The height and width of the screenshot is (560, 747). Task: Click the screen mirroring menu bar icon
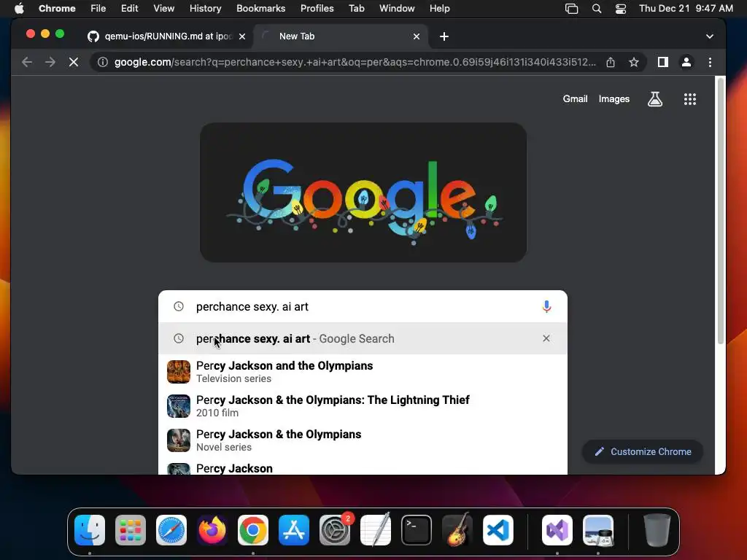[571, 9]
